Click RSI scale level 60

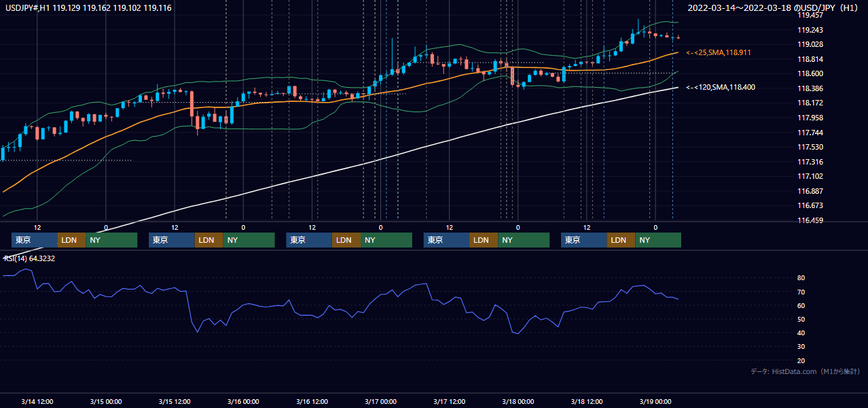click(x=801, y=306)
